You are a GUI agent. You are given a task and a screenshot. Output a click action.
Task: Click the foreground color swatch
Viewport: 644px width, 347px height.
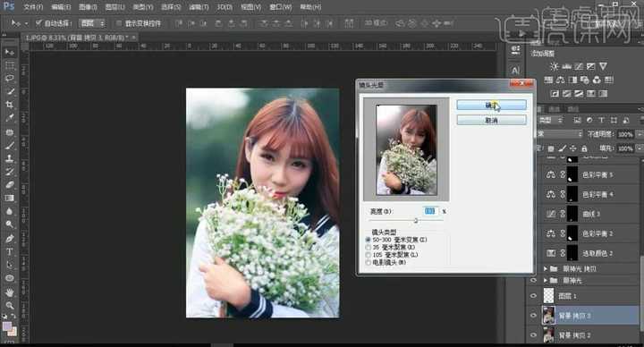pos(7,326)
